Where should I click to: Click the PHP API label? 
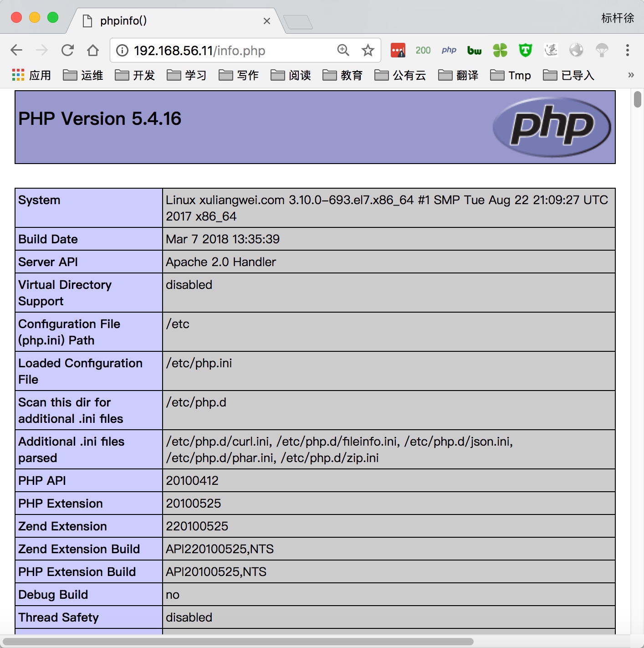pos(42,481)
